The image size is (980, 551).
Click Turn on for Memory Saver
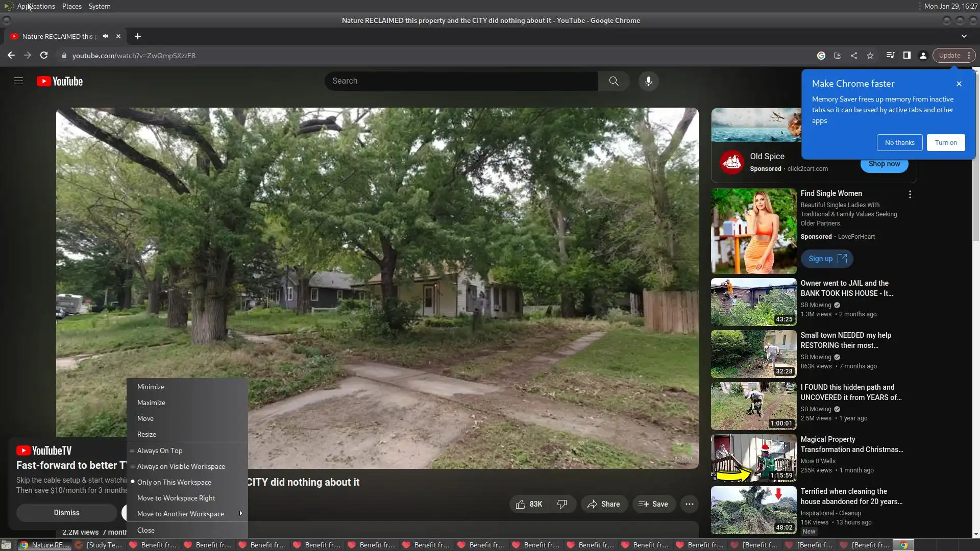[x=946, y=143]
